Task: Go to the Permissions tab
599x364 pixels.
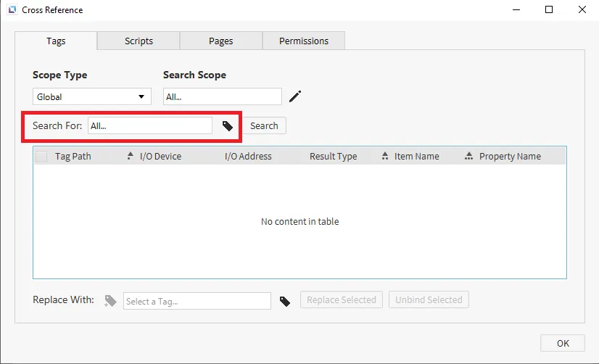Action: pos(304,41)
